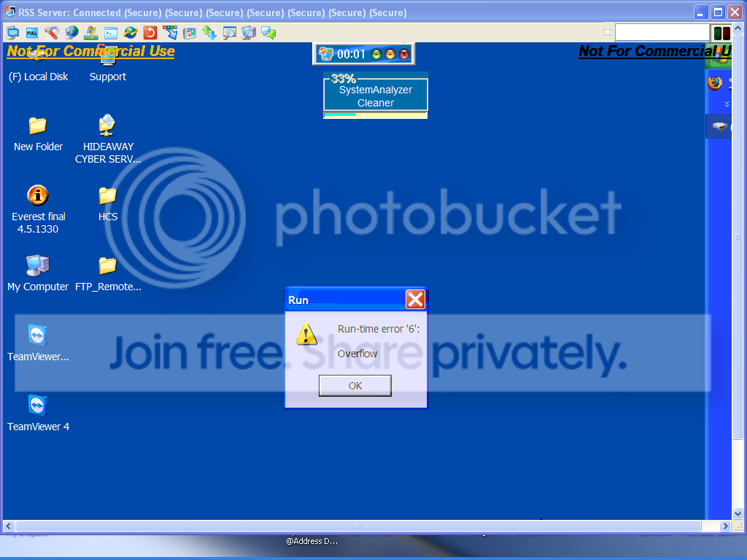This screenshot has height=560, width=747.
Task: Click the yellow Not For Commercial Use text
Action: click(x=90, y=51)
